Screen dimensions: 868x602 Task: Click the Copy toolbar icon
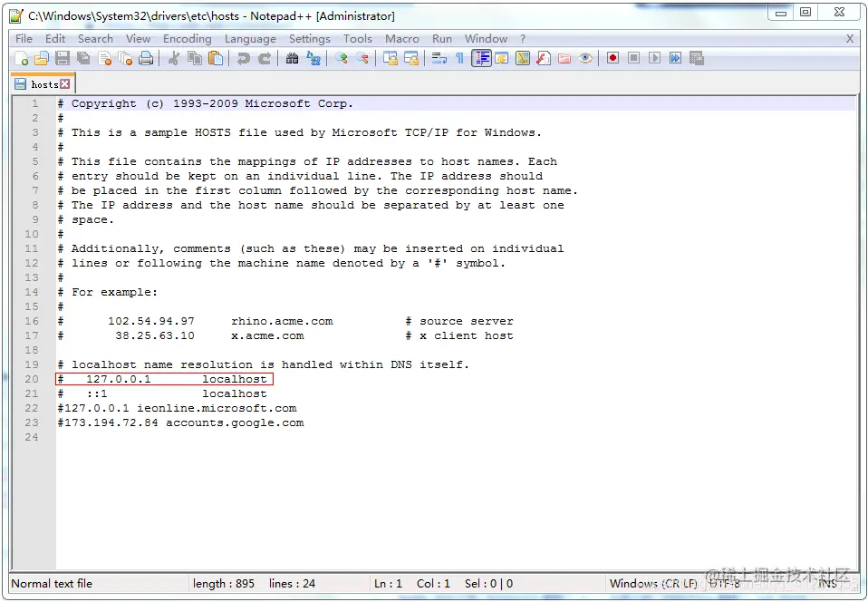[x=194, y=58]
